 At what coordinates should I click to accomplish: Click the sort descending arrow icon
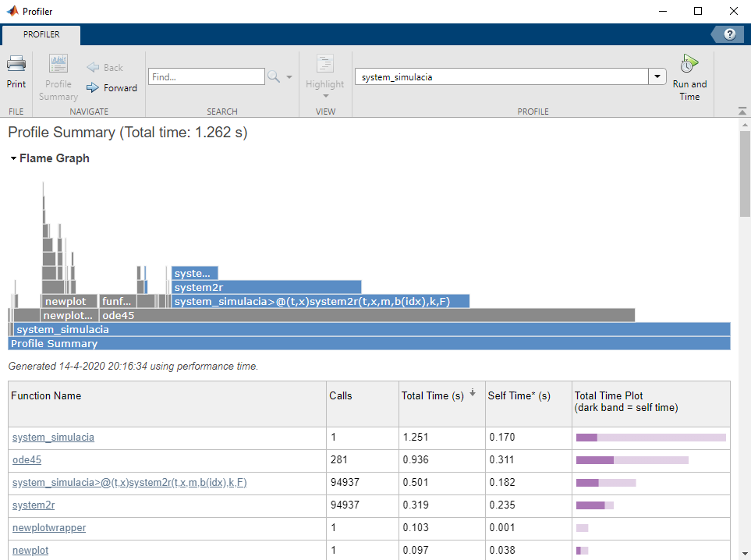point(473,393)
